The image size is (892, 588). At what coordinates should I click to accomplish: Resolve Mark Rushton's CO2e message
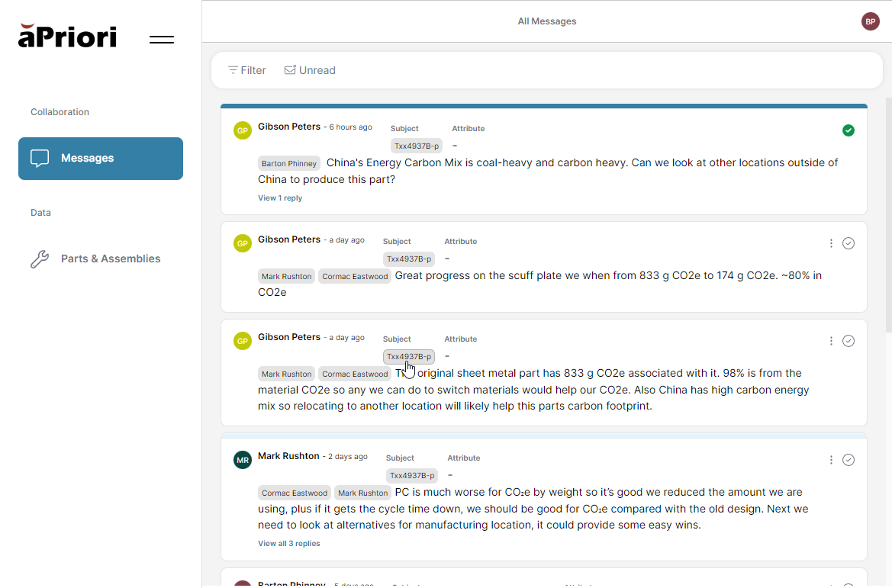pos(849,460)
